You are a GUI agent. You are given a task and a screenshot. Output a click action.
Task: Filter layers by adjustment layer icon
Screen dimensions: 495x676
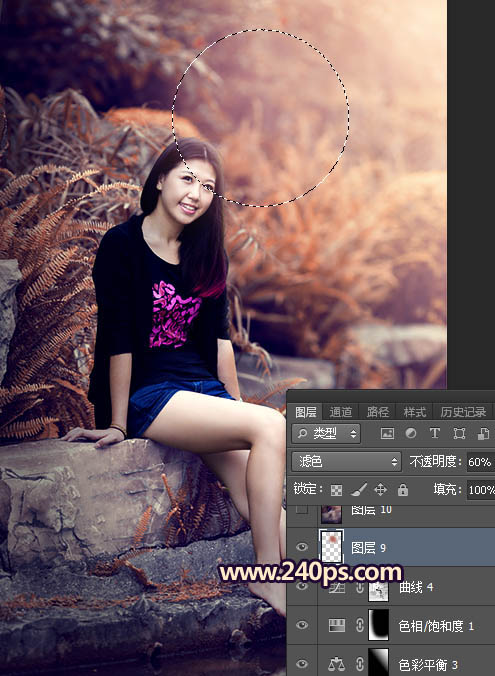pos(411,433)
